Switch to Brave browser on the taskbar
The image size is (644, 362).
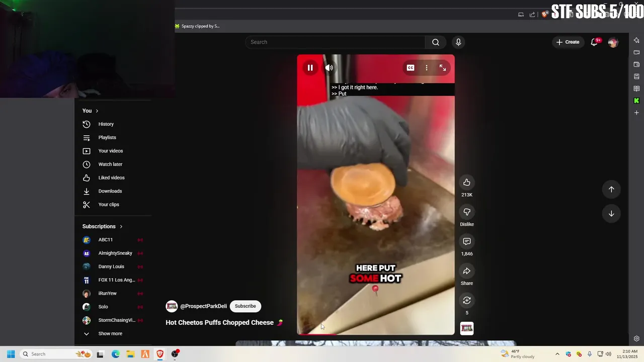pos(160,354)
